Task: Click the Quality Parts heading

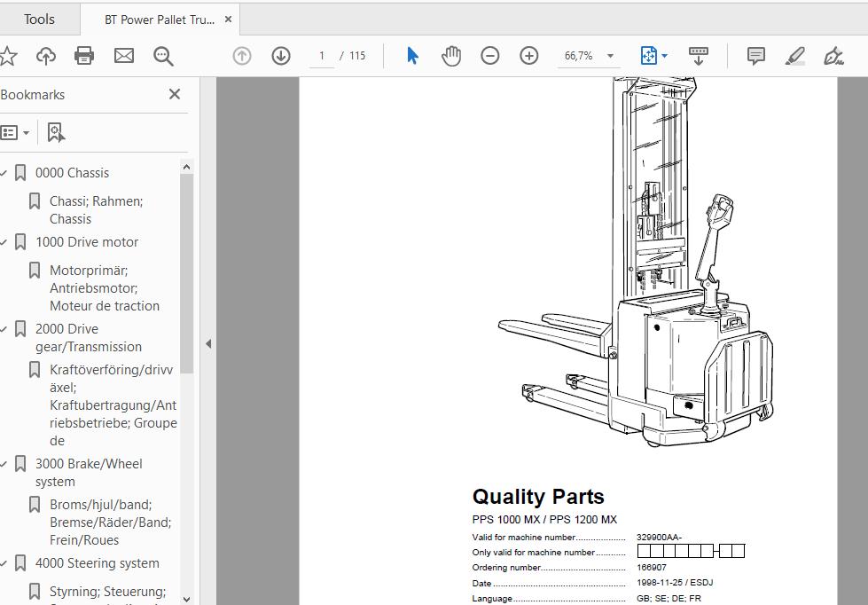Action: (538, 497)
